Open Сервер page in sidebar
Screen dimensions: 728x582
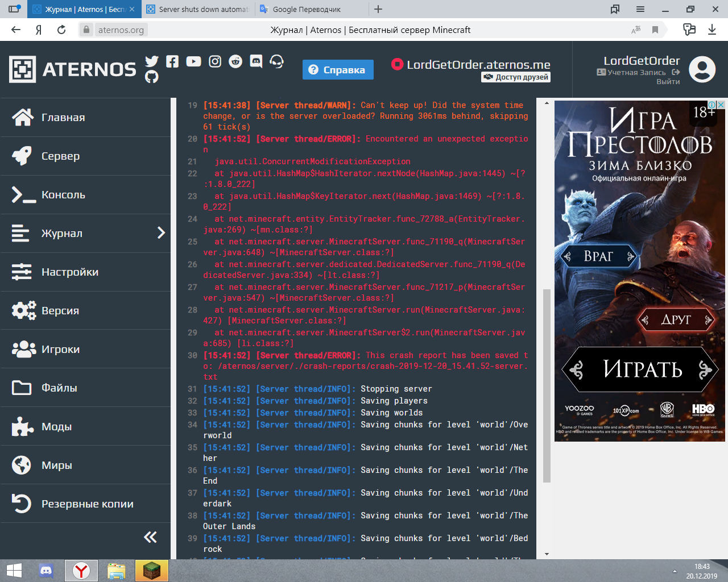85,156
